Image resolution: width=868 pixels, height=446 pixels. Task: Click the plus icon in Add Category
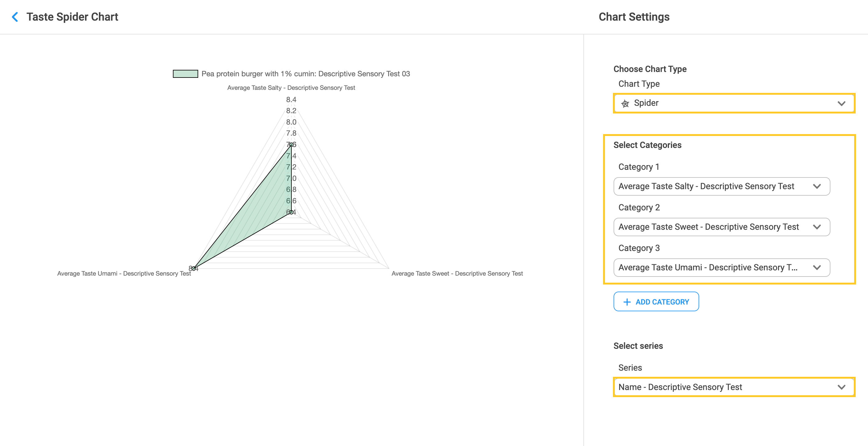pyautogui.click(x=627, y=302)
